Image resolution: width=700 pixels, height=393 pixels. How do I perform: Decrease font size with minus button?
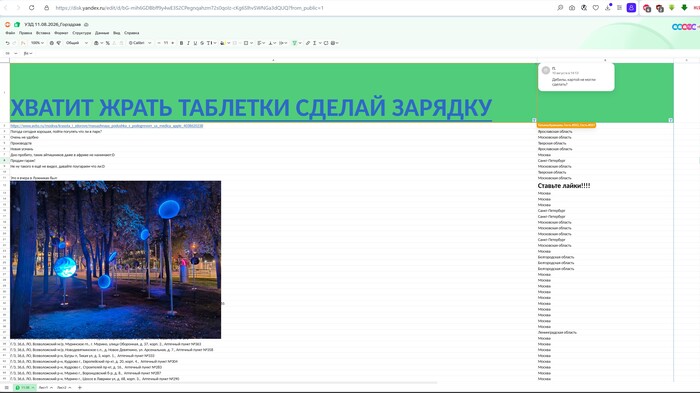[158, 43]
